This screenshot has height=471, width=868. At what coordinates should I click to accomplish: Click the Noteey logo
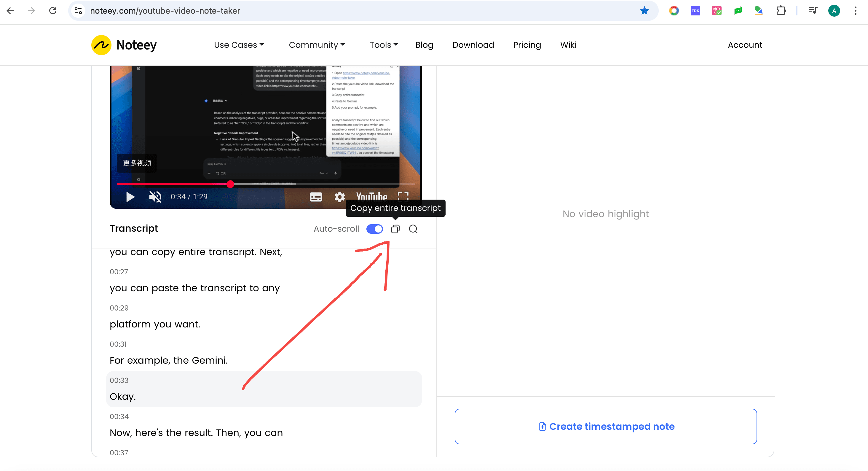click(123, 45)
